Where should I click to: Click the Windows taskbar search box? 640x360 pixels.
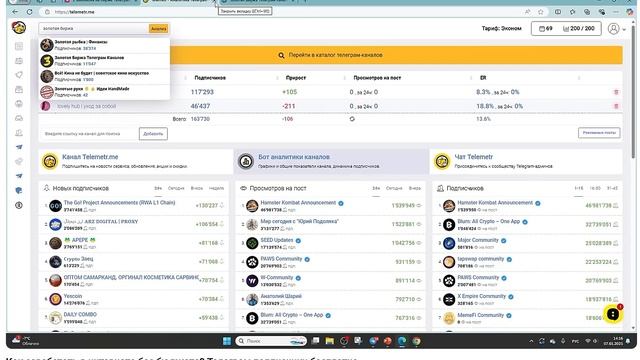click(271, 341)
